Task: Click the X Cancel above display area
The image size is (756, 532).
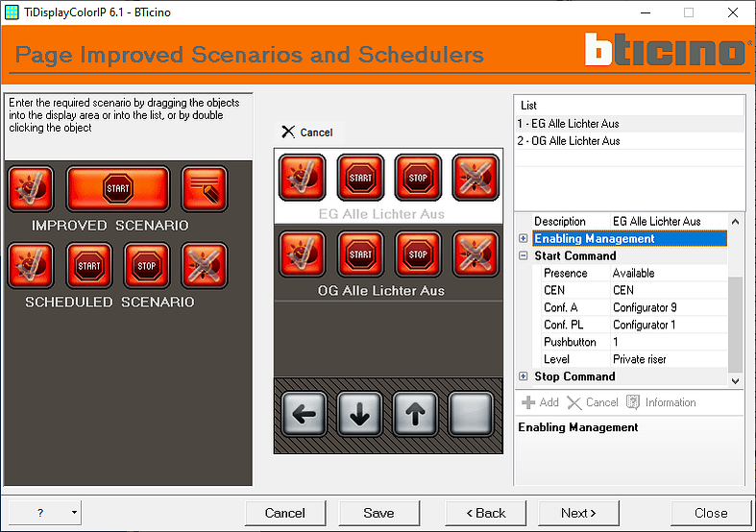Action: coord(307,132)
